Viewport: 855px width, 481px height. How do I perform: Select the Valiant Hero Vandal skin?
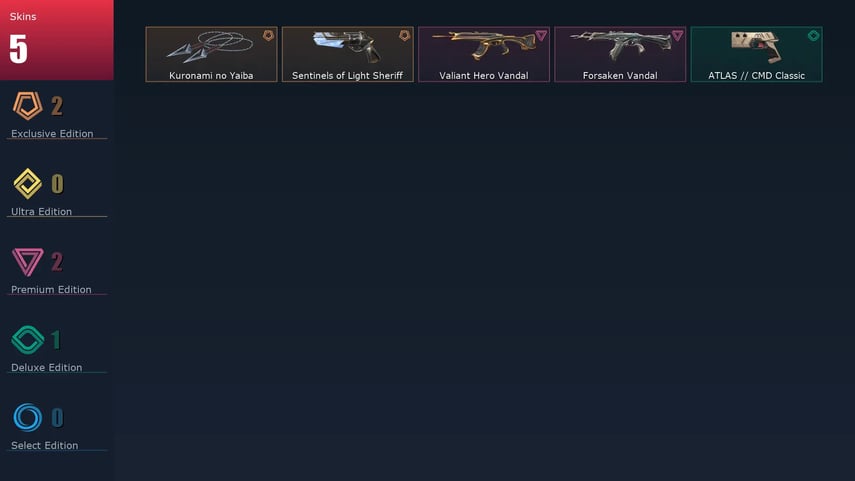[x=484, y=55]
